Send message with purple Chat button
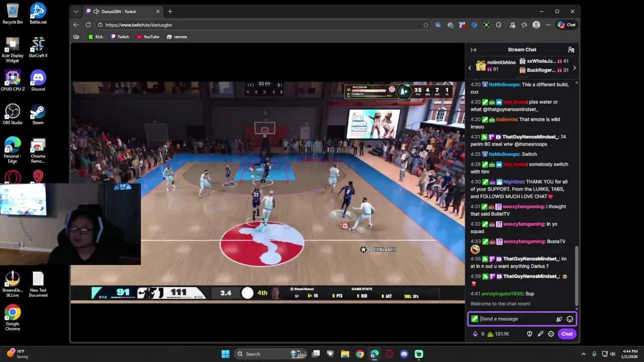644x362 pixels. [x=567, y=334]
